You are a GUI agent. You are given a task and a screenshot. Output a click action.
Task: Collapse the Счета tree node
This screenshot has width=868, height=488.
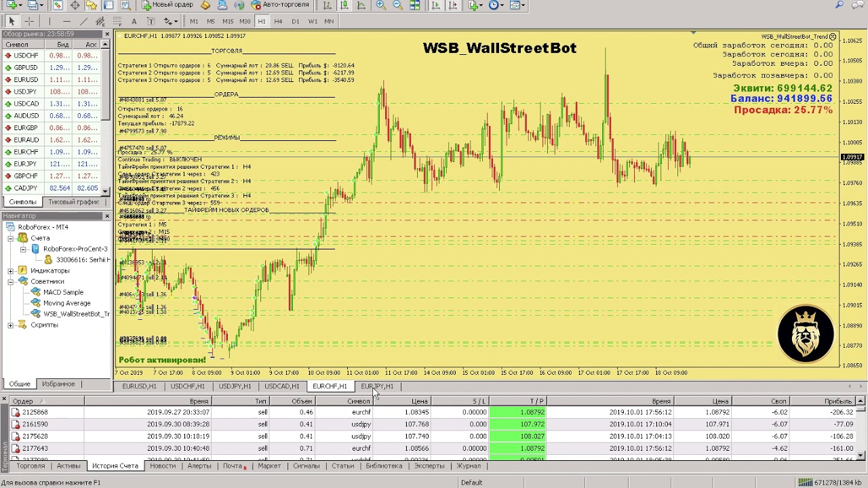(11, 239)
